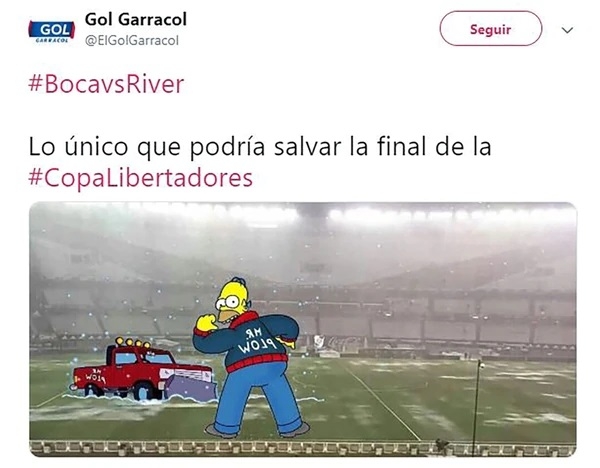Click the GARRACOL text under logo

[x=52, y=39]
